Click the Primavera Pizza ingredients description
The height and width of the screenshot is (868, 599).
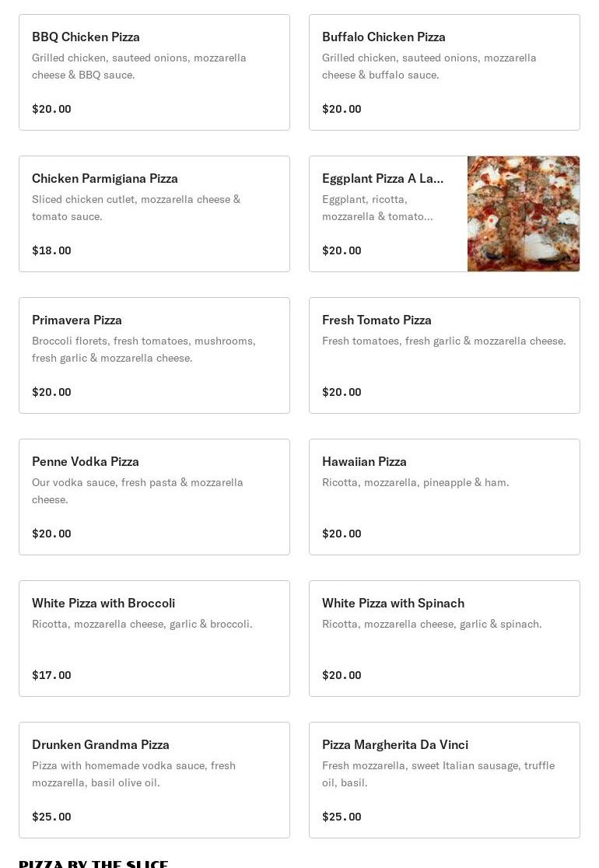144,349
